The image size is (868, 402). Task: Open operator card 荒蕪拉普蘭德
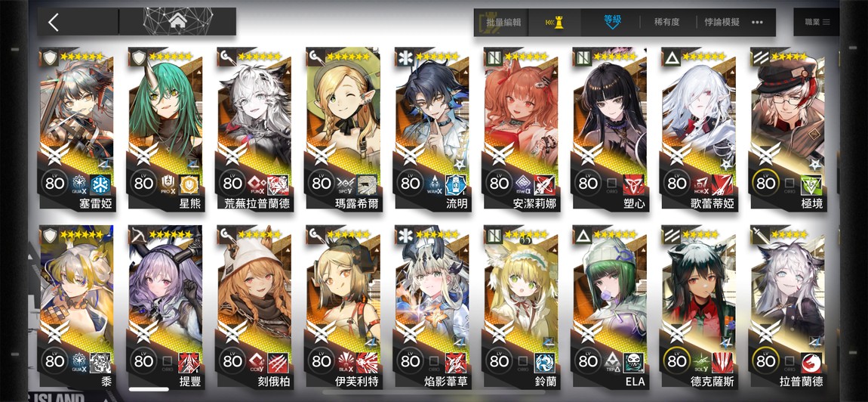253,129
